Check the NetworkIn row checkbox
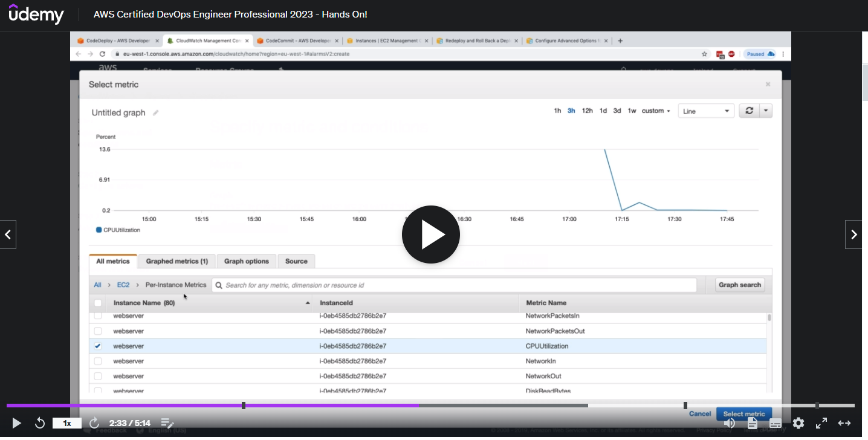 coord(98,361)
